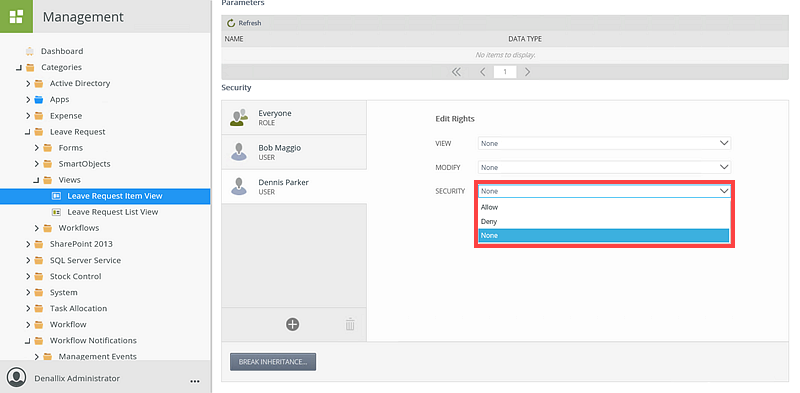Go to next page arrow
The height and width of the screenshot is (393, 800).
click(528, 72)
